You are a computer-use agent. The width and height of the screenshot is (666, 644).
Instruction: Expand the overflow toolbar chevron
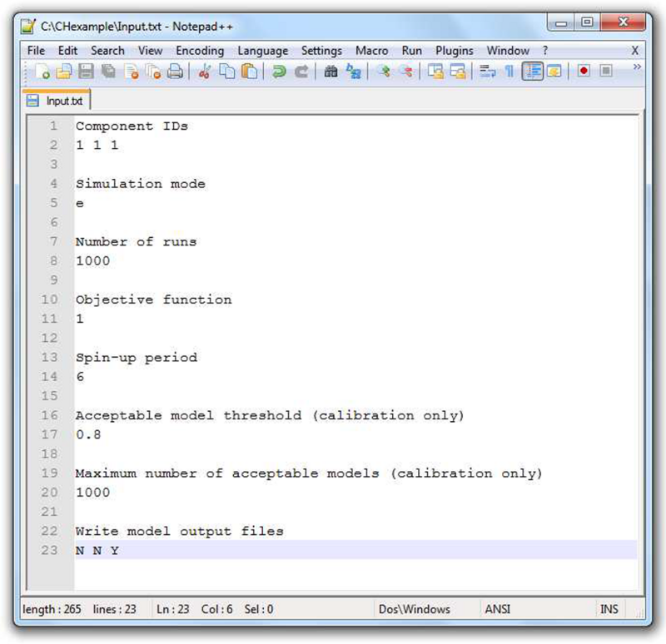[x=639, y=69]
